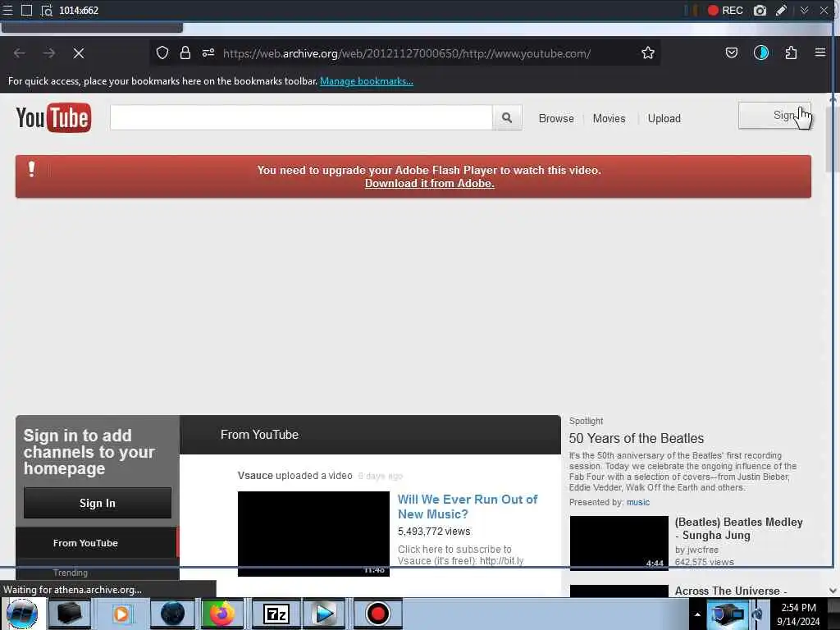Click the red REC record button

[x=725, y=10]
